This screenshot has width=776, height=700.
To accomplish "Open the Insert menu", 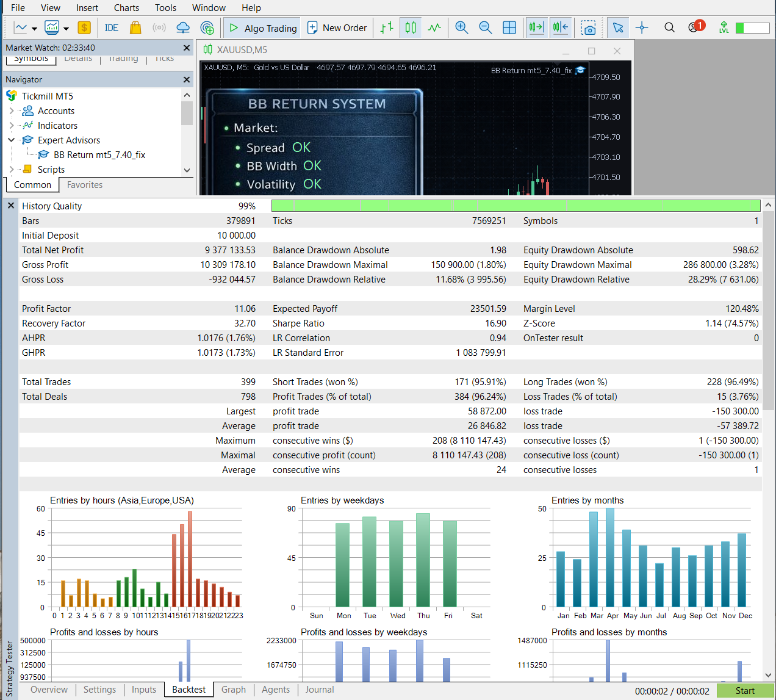I will click(87, 8).
